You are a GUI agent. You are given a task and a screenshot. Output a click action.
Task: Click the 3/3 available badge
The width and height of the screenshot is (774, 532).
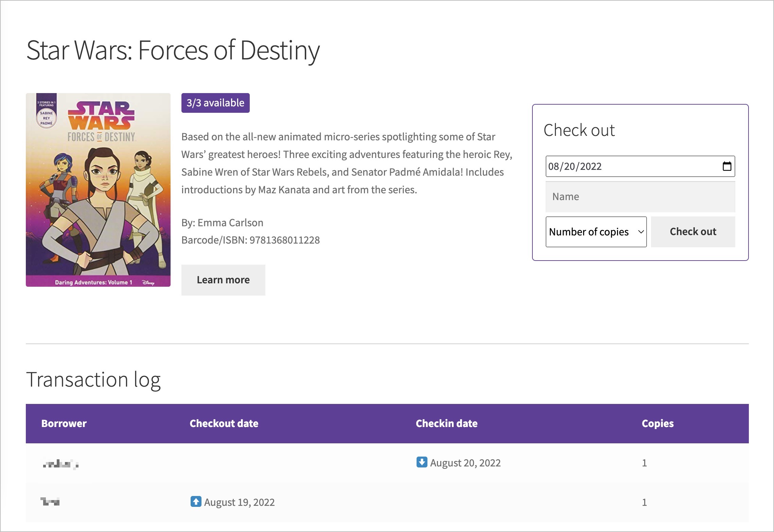[x=215, y=103]
